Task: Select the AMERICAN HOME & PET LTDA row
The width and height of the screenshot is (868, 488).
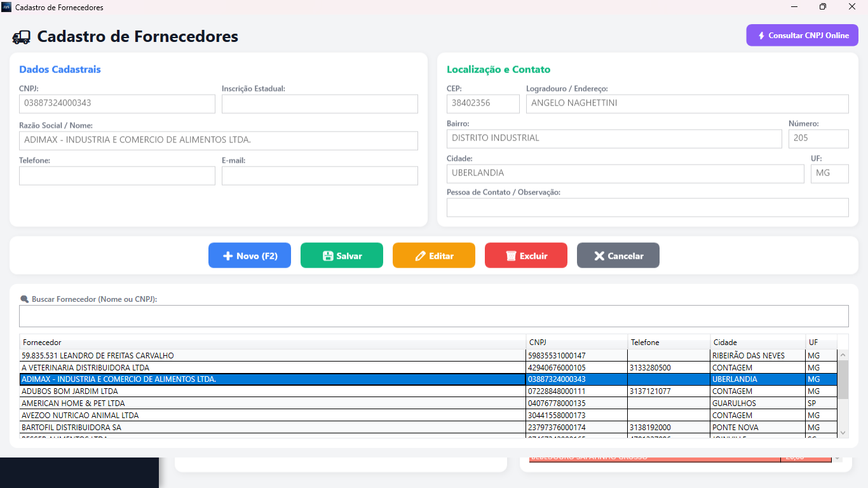Action: tap(254, 403)
